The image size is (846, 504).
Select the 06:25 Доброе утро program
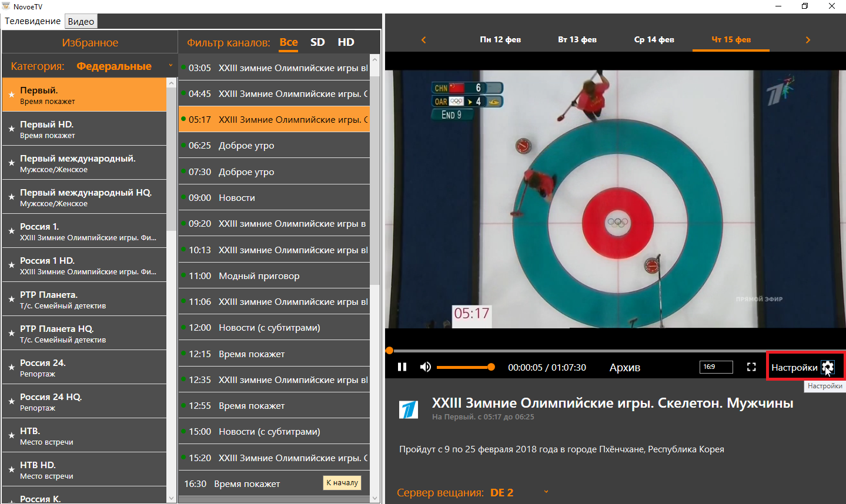[x=274, y=145]
